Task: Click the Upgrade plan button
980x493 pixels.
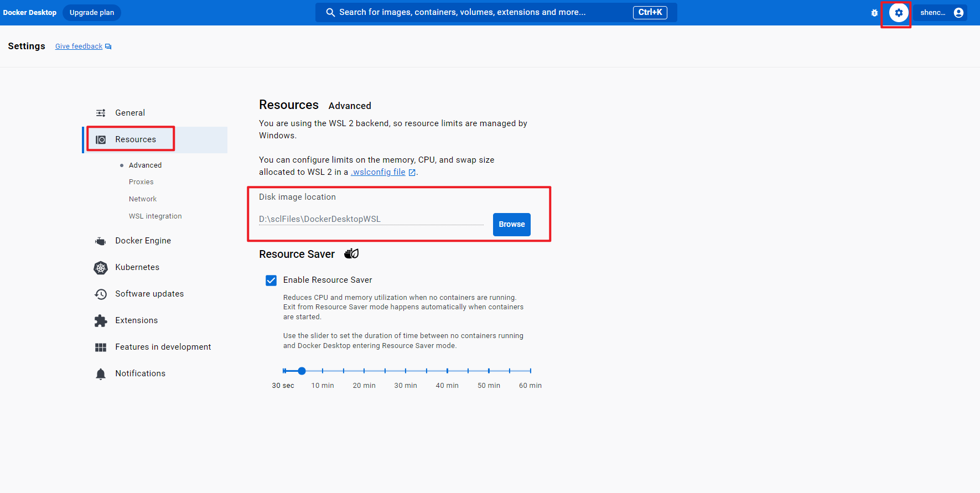Action: (92, 13)
